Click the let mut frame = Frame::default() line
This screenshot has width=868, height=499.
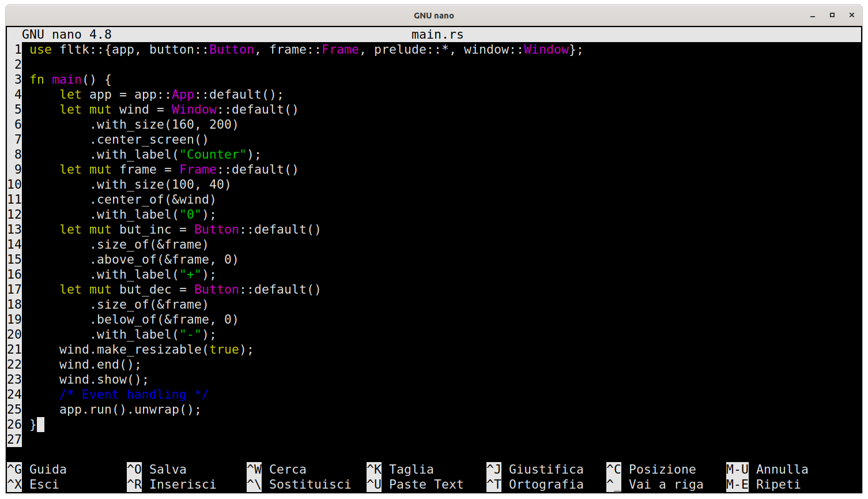coord(179,170)
